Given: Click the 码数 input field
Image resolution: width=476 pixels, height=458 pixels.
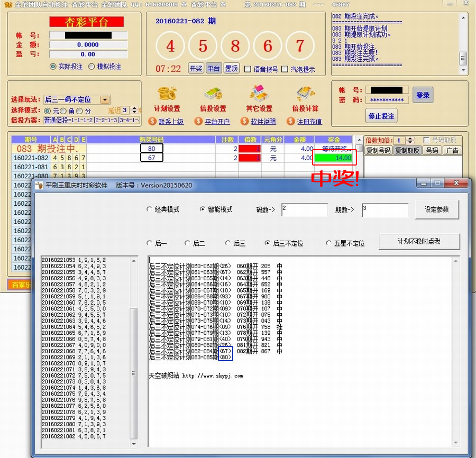Looking at the screenshot, I should click(304, 209).
